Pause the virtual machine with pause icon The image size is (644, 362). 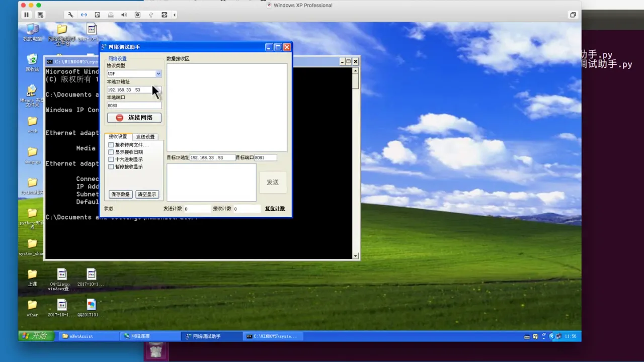pyautogui.click(x=27, y=15)
